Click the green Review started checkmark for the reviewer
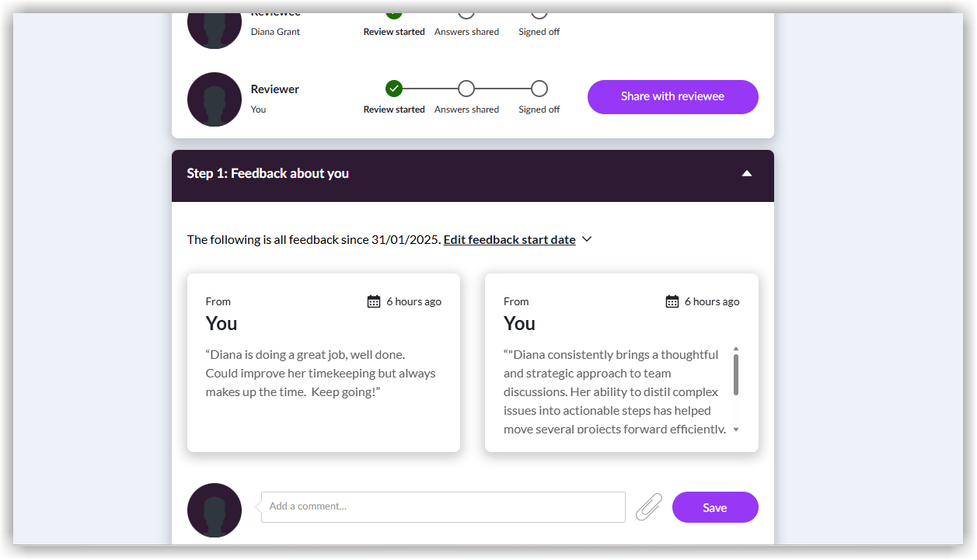Screen dimensions: 977x560 click(x=394, y=89)
